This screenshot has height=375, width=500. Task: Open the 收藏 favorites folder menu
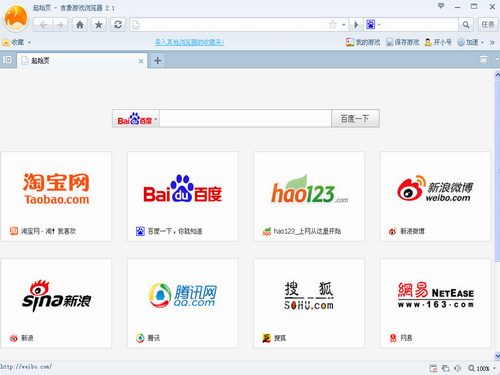coord(16,42)
